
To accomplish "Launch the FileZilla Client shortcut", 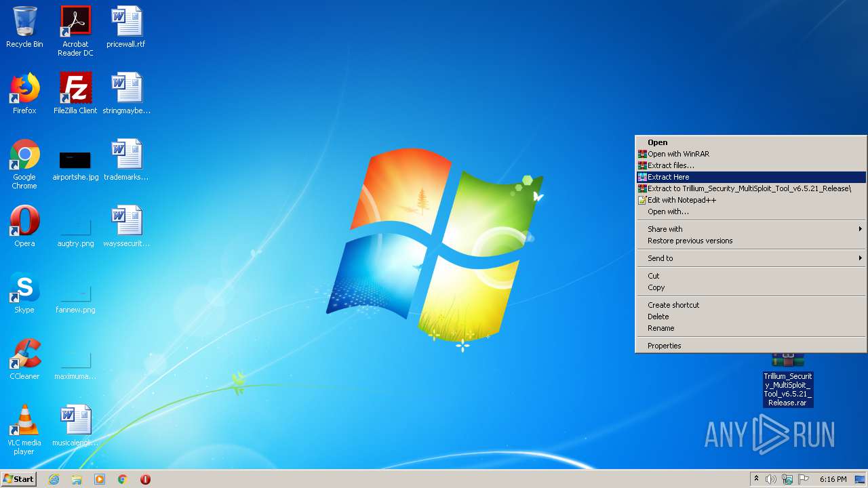I will 75,94.
